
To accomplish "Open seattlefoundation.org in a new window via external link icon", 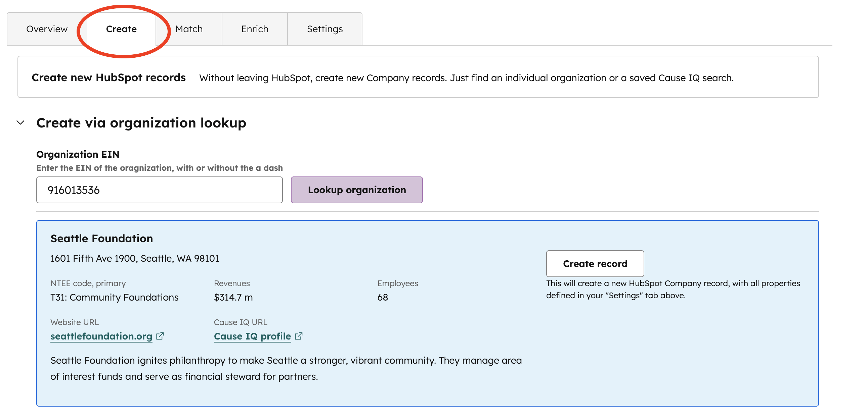I will [161, 335].
